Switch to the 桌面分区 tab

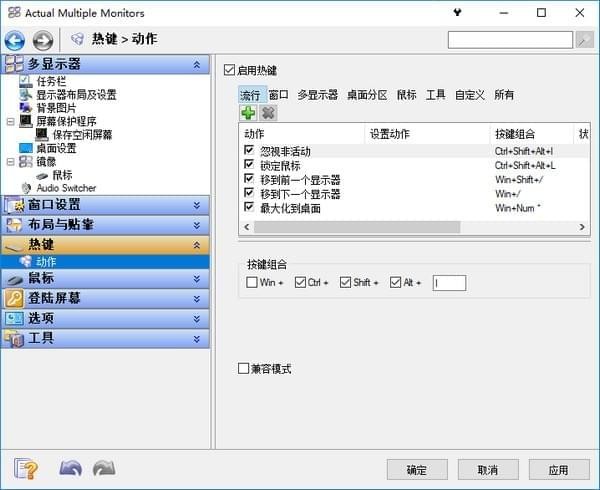pyautogui.click(x=367, y=94)
